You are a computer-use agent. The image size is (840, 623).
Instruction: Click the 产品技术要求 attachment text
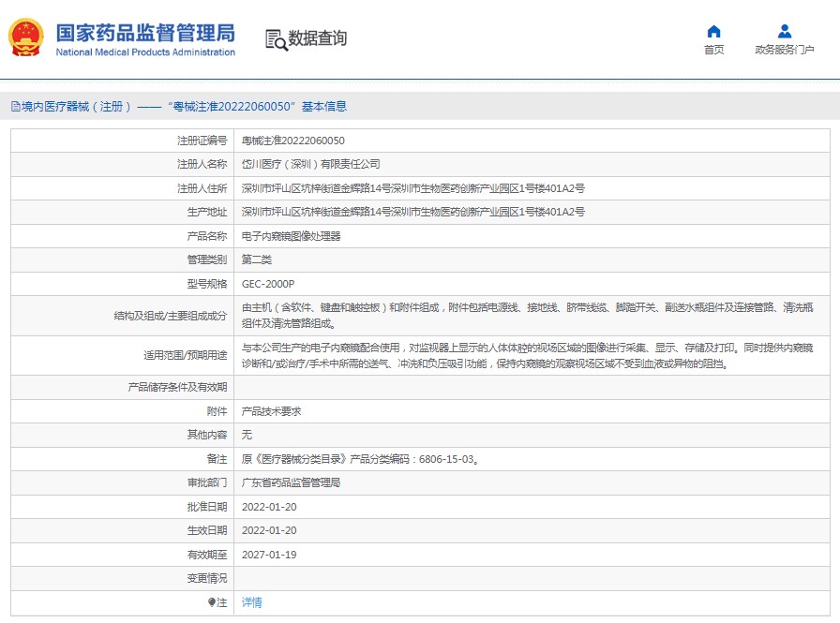(x=271, y=411)
